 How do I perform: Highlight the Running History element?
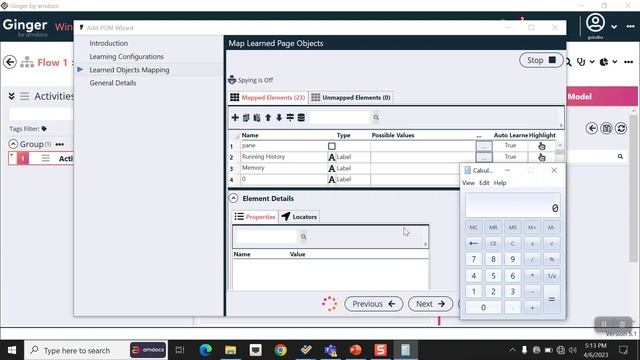[x=542, y=157]
